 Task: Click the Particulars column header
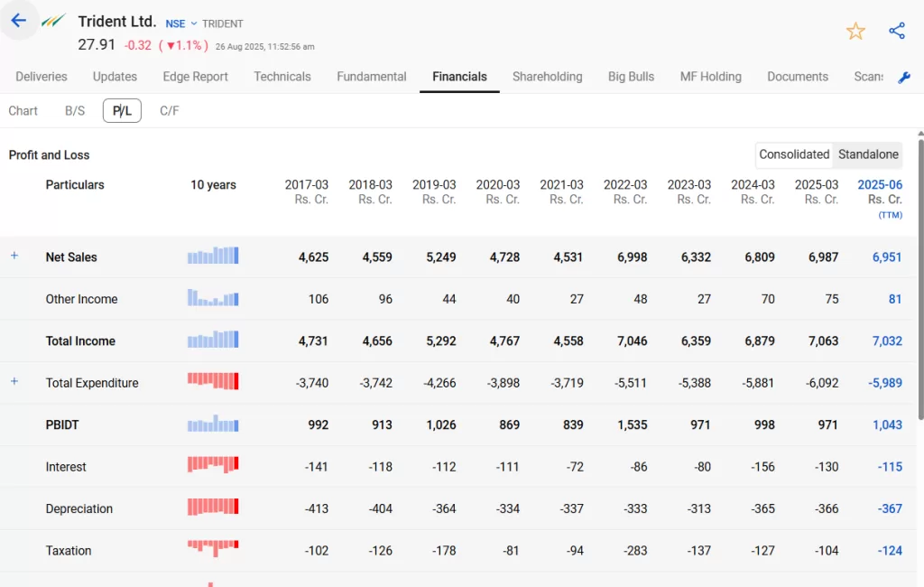pos(75,184)
